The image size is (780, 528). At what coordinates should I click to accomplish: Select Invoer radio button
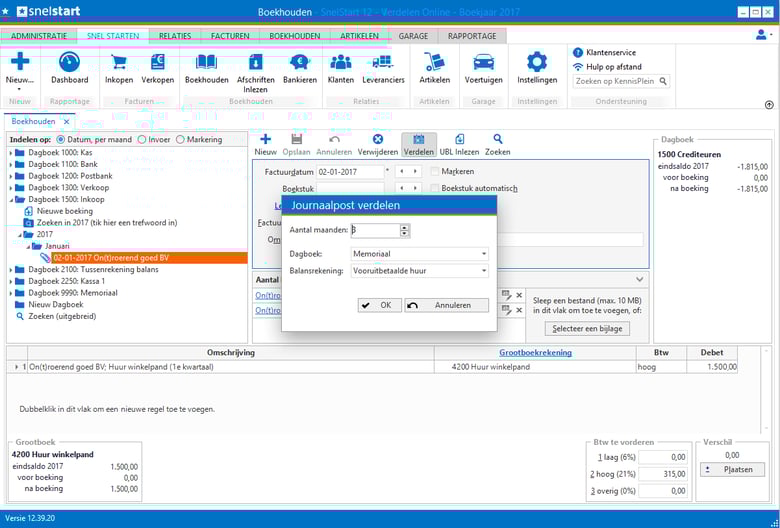pyautogui.click(x=142, y=140)
